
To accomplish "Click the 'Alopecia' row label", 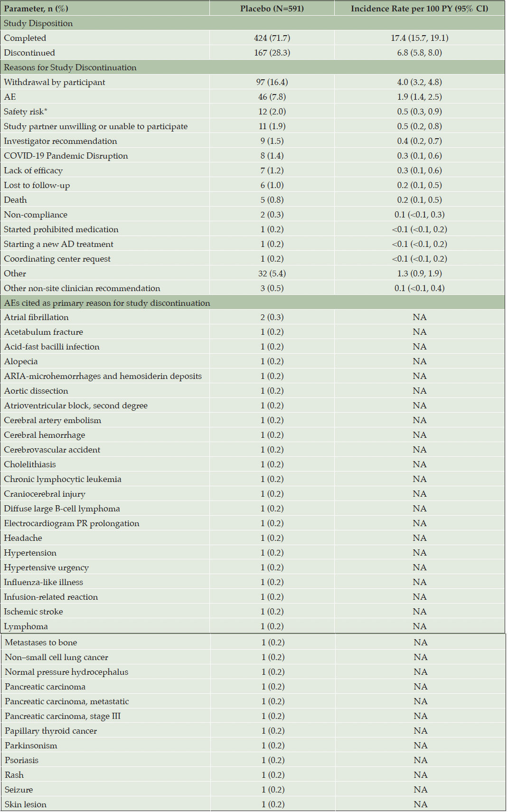I will coord(21,361).
